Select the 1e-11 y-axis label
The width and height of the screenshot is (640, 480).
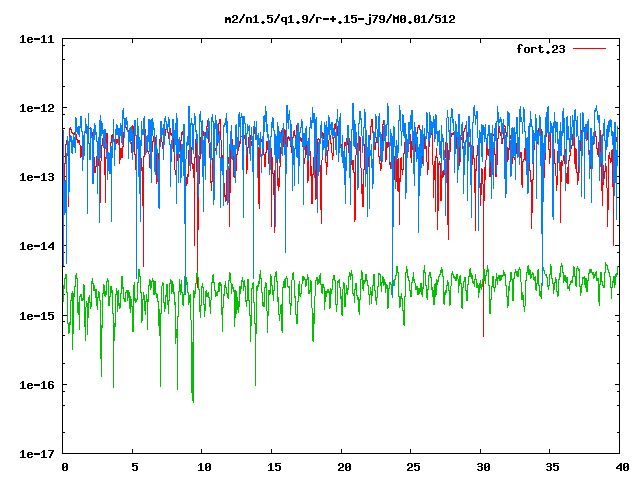(37, 39)
